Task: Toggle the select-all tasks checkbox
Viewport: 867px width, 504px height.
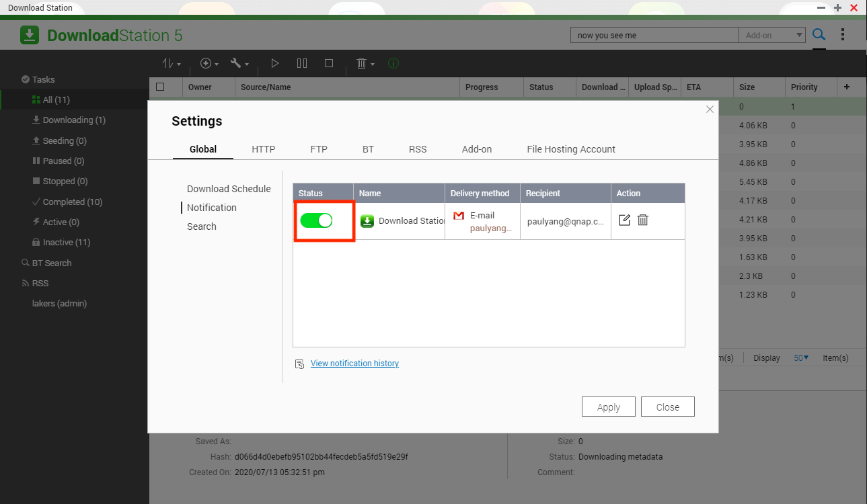Action: [x=160, y=87]
